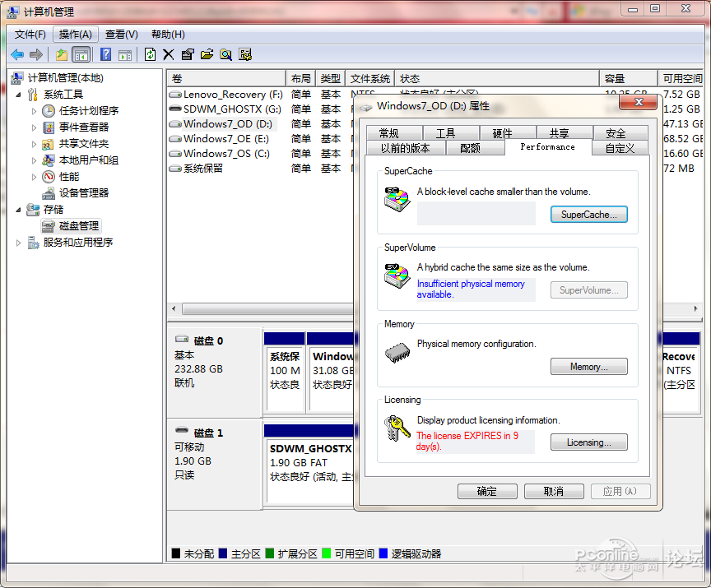The image size is (711, 588).
Task: Click the drive icon beside Lenovo_Recovery (F:)
Action: (175, 95)
